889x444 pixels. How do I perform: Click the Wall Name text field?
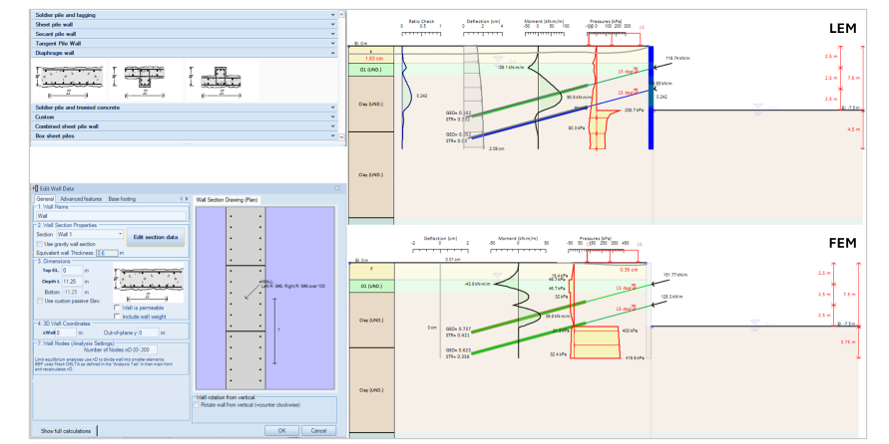tap(111, 216)
